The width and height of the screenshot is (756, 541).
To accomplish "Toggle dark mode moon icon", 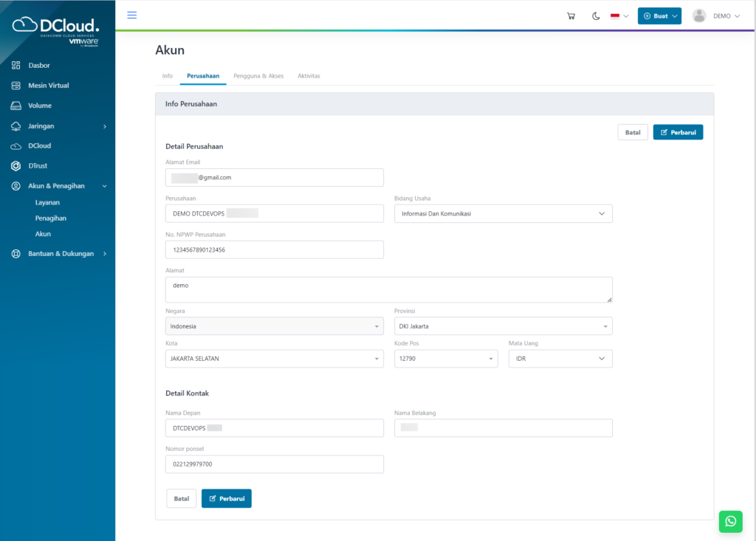I will tap(596, 16).
